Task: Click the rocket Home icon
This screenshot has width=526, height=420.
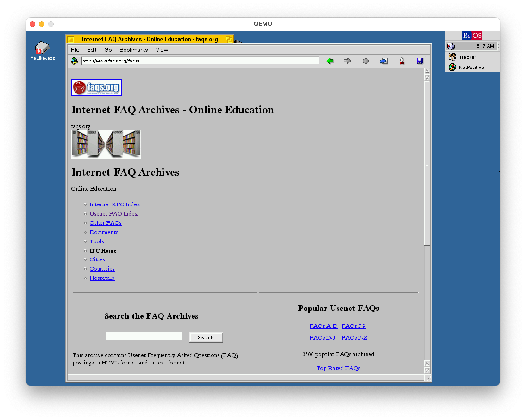Action: tap(402, 61)
